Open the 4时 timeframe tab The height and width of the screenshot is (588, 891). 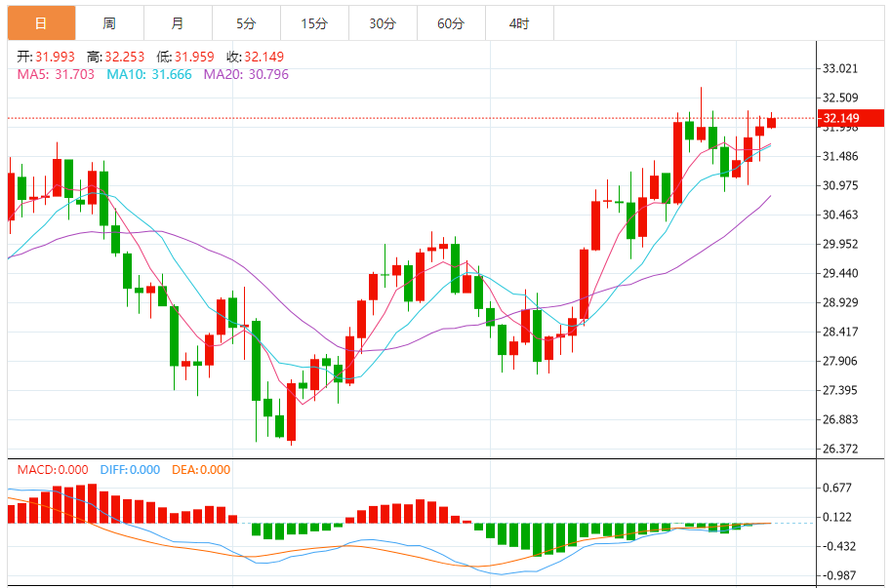(x=519, y=23)
